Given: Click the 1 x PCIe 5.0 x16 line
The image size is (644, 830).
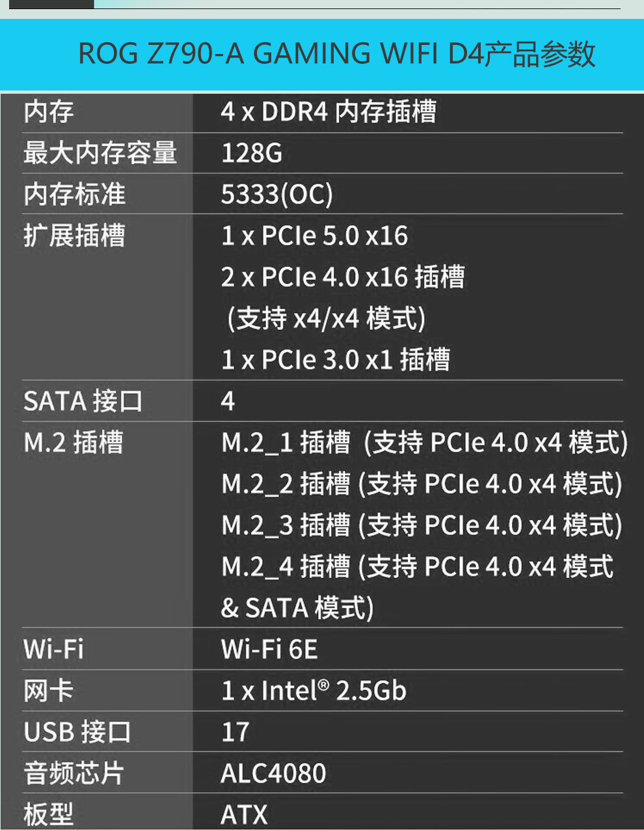Looking at the screenshot, I should (x=315, y=236).
